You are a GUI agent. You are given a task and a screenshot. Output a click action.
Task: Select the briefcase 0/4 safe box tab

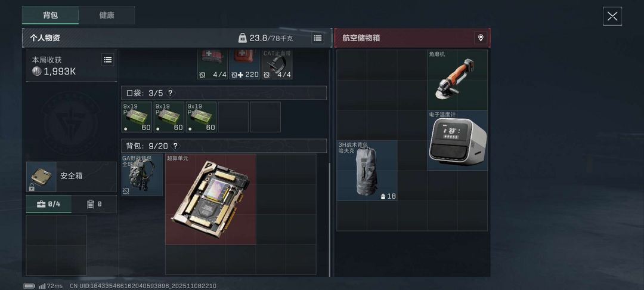(x=49, y=204)
